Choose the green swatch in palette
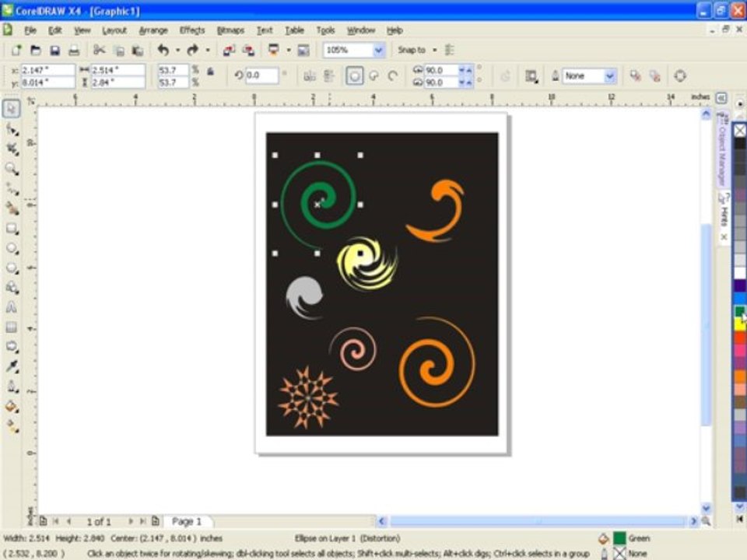Image resolution: width=747 pixels, height=560 pixels. 739,312
